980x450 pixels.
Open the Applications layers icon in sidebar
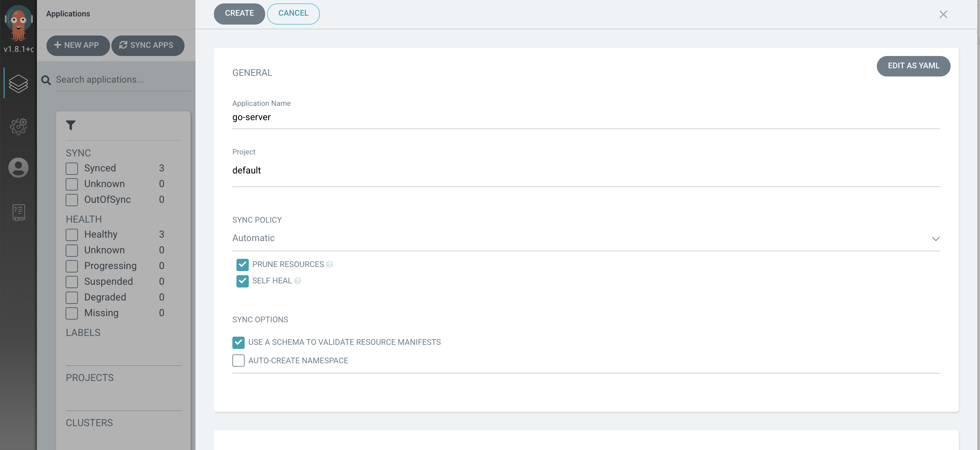[x=18, y=83]
